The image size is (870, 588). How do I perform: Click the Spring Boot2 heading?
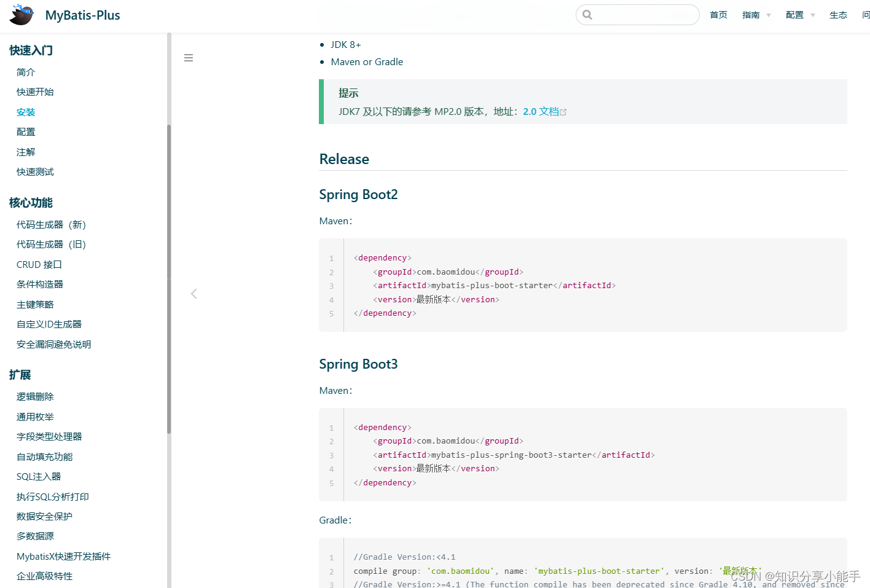358,195
